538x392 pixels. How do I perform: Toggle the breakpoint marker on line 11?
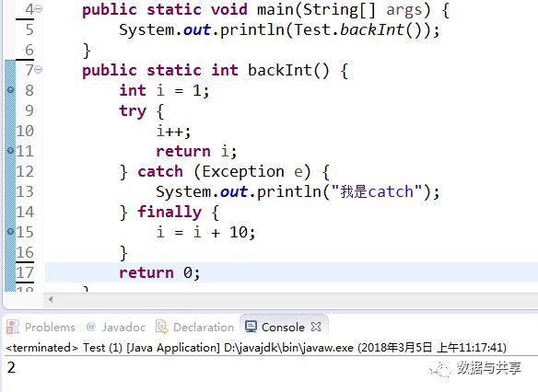11,150
